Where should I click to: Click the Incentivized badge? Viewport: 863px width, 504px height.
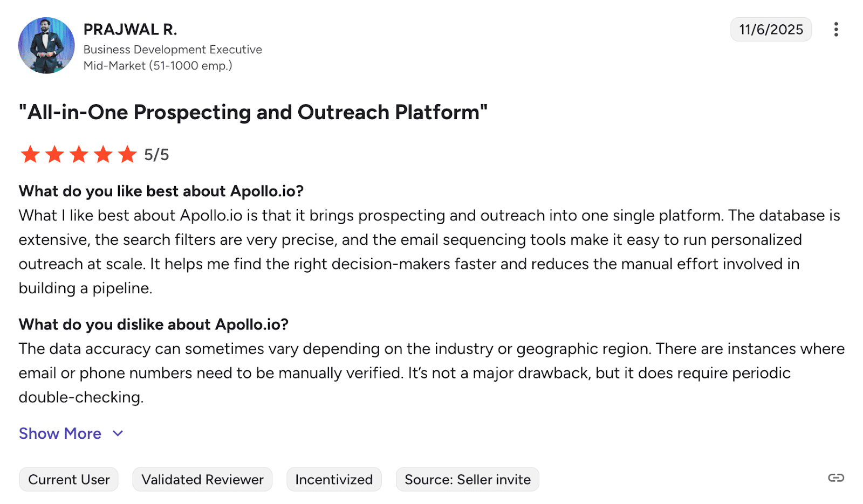click(334, 480)
